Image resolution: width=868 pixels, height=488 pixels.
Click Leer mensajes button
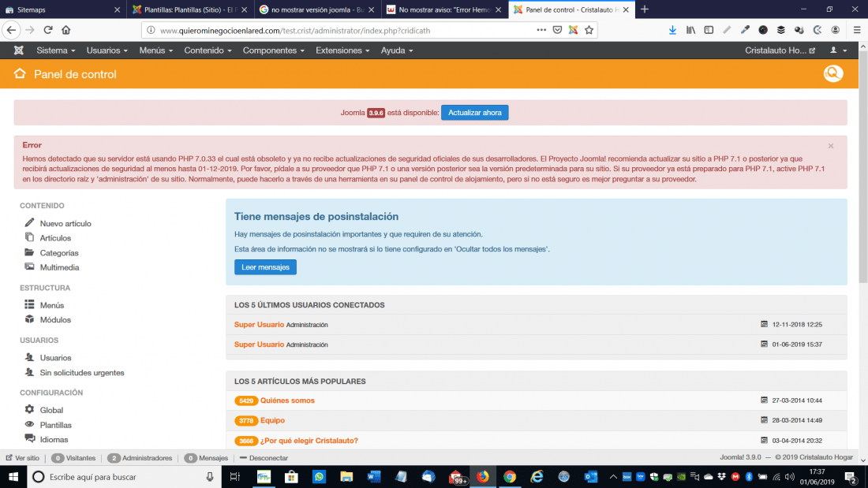[x=265, y=267]
